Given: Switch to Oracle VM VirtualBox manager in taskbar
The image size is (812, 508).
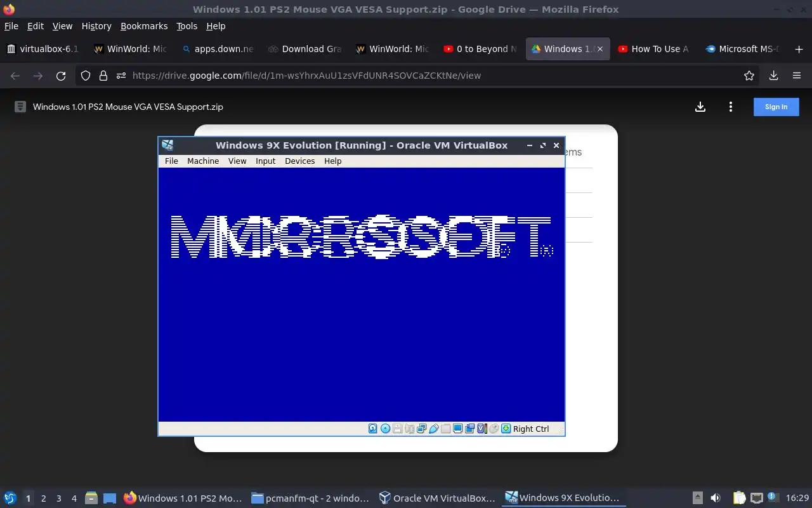Looking at the screenshot, I should click(x=438, y=498).
